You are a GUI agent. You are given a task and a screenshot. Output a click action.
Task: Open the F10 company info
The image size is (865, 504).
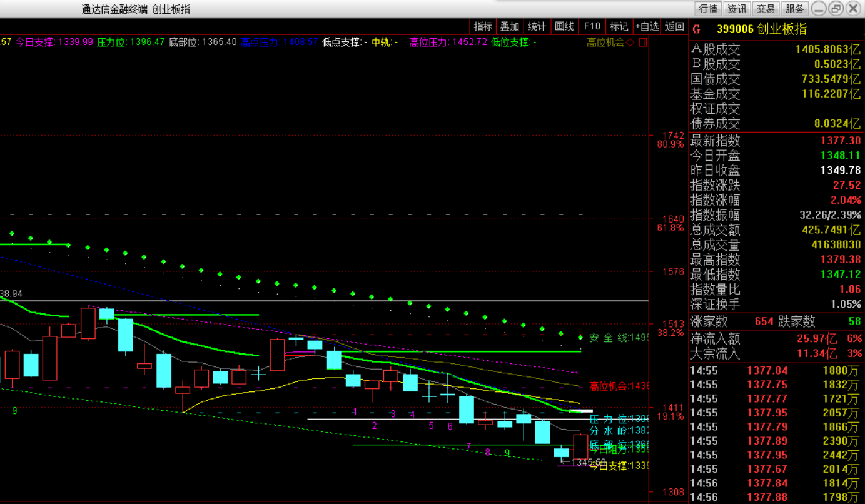pyautogui.click(x=592, y=26)
